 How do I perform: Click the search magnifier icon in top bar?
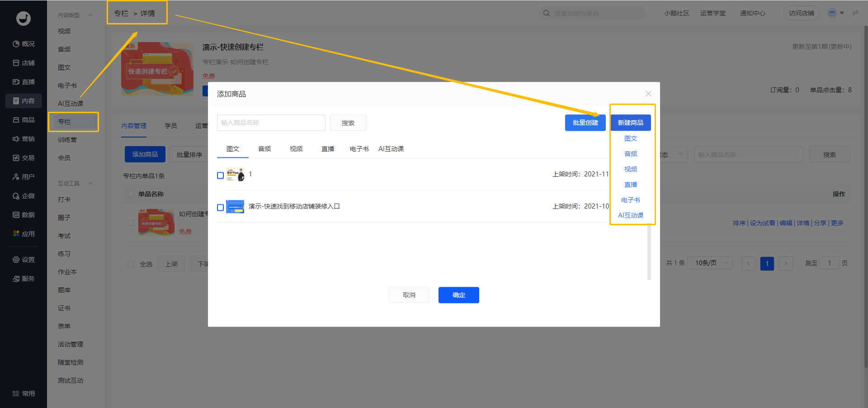(547, 13)
